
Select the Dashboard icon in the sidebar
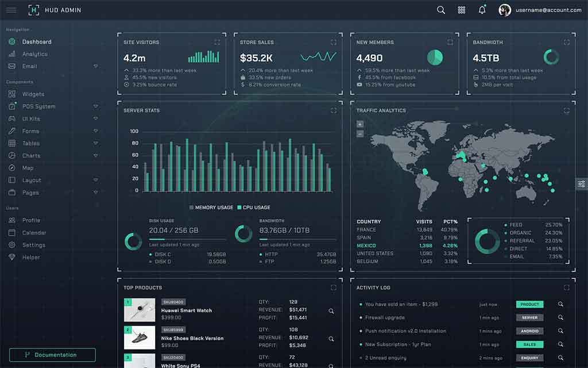click(11, 41)
